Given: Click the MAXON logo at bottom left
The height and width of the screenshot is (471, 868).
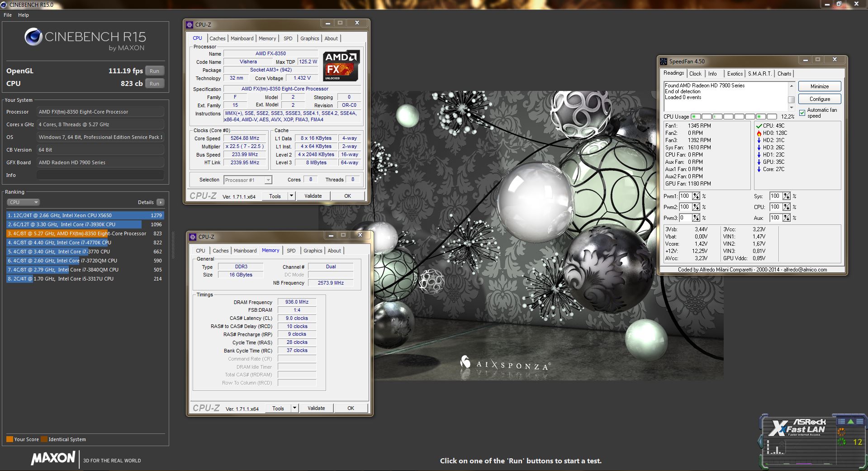Looking at the screenshot, I should click(53, 458).
